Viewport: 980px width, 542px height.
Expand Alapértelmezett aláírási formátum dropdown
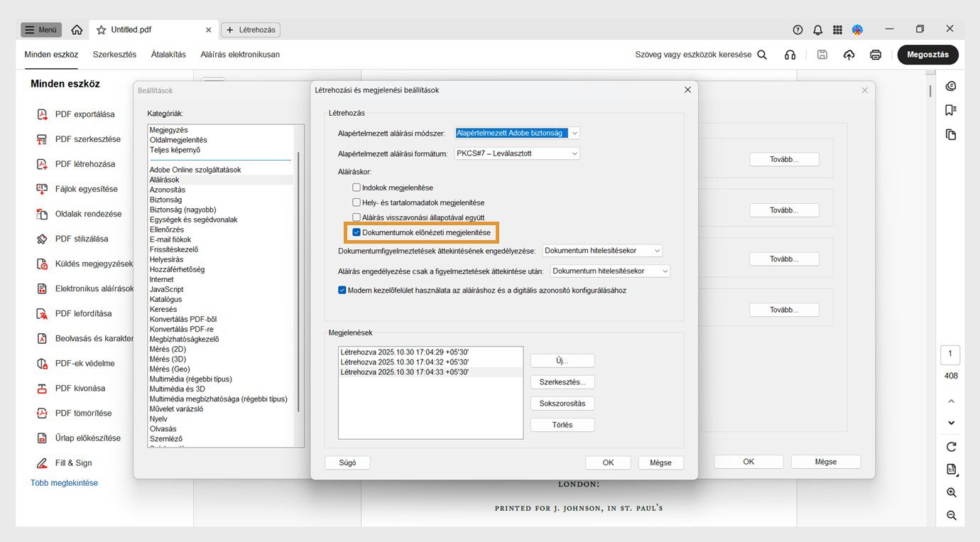[517, 153]
